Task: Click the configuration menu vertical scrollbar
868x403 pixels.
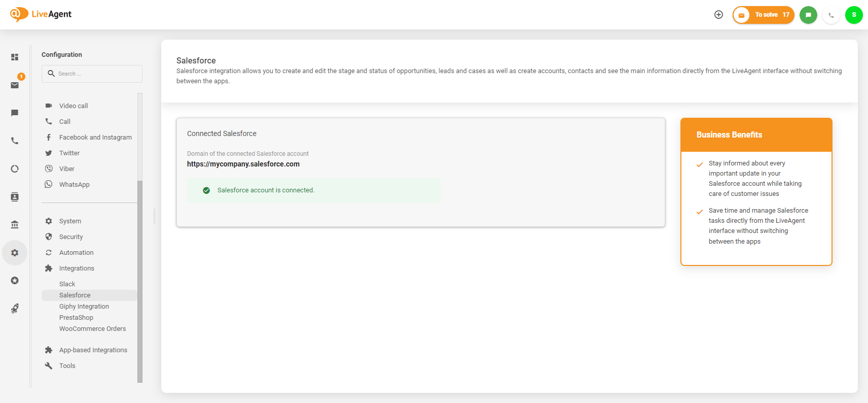Action: (x=140, y=279)
